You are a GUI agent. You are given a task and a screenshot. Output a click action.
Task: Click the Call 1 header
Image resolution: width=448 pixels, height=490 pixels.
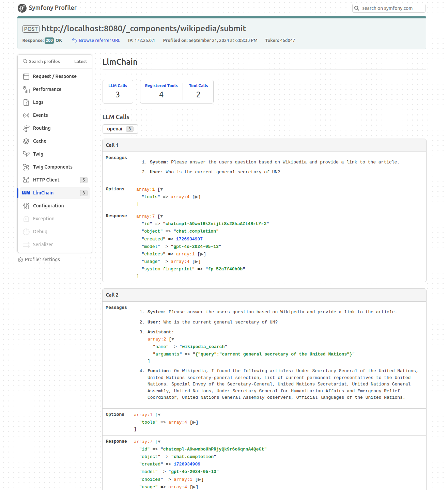click(x=264, y=145)
